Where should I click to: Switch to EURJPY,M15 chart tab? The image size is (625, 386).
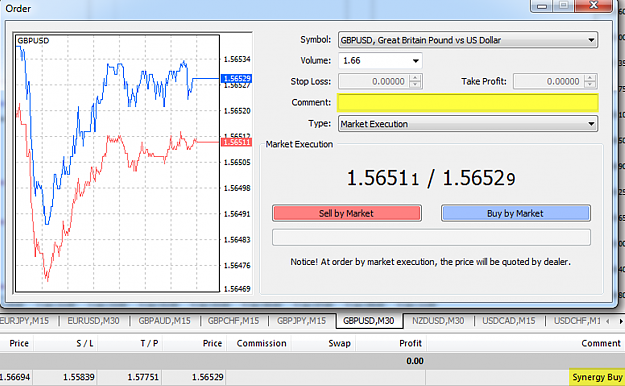click(x=25, y=321)
